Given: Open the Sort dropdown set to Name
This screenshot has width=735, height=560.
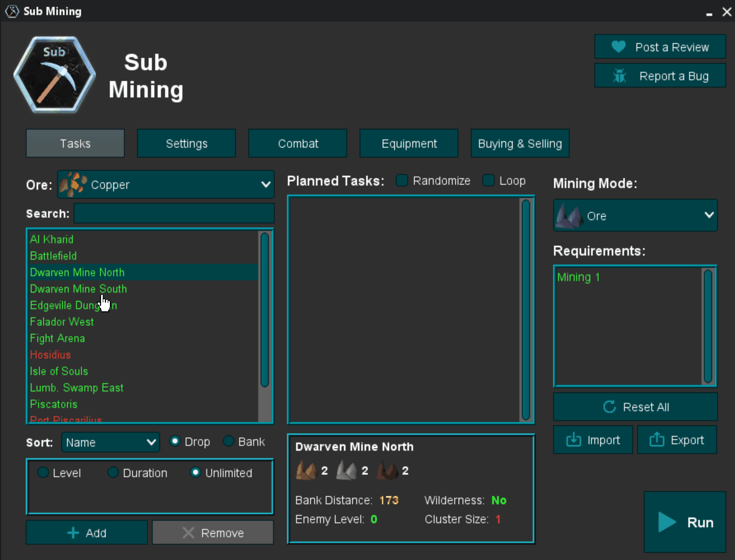Looking at the screenshot, I should pos(110,442).
